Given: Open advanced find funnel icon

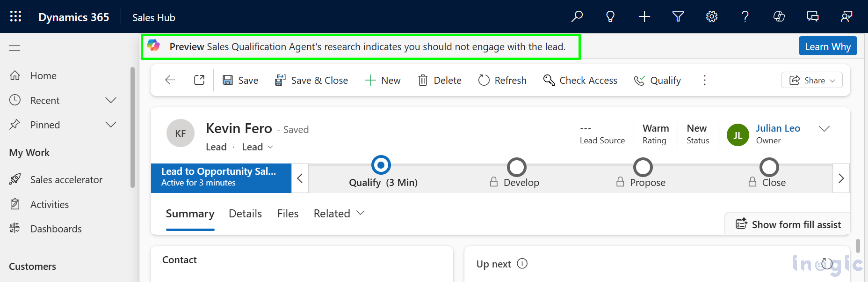Looking at the screenshot, I should click(678, 17).
